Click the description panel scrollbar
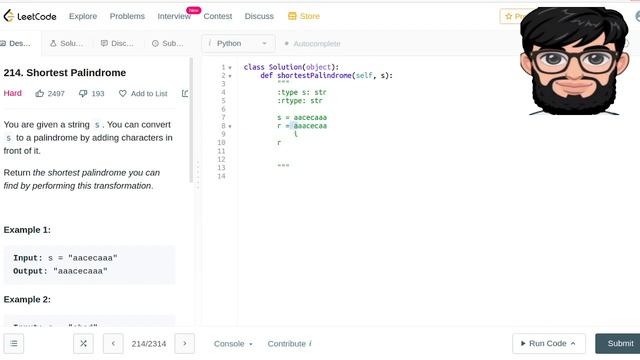 coord(191,120)
